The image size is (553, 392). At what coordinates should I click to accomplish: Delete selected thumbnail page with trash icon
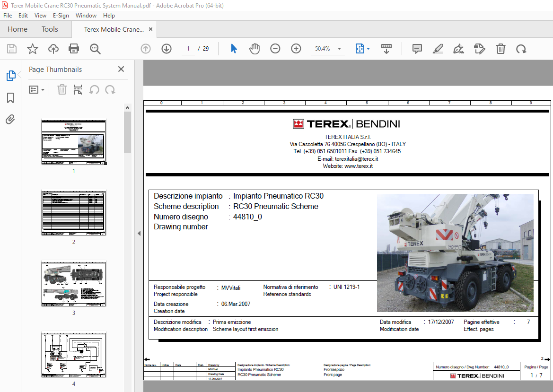click(x=62, y=89)
